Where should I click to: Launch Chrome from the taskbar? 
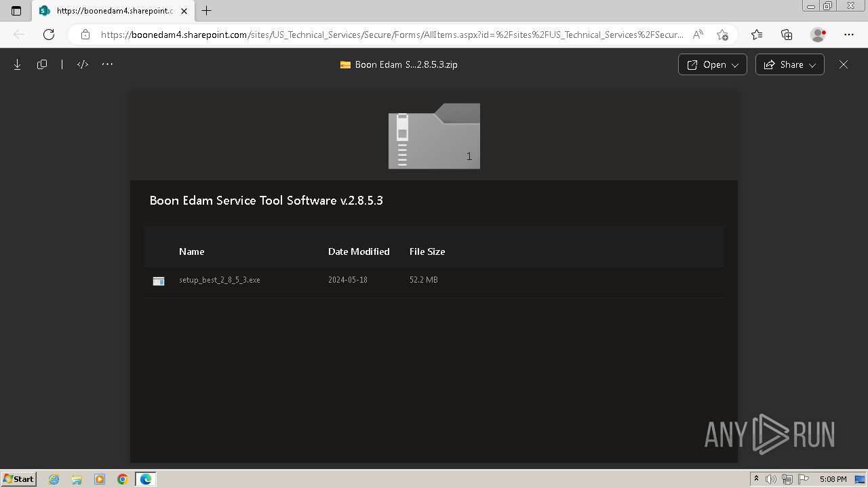pyautogui.click(x=122, y=479)
